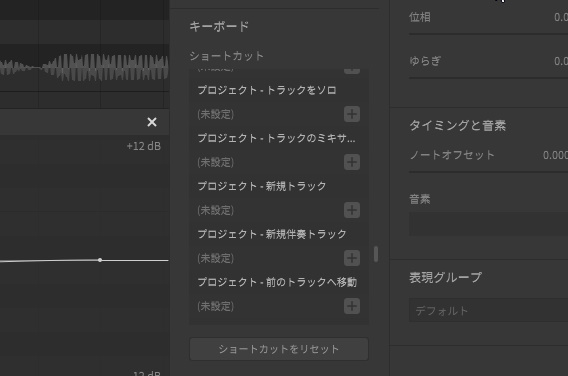Click (未設定) under 新規トラック

(x=216, y=210)
